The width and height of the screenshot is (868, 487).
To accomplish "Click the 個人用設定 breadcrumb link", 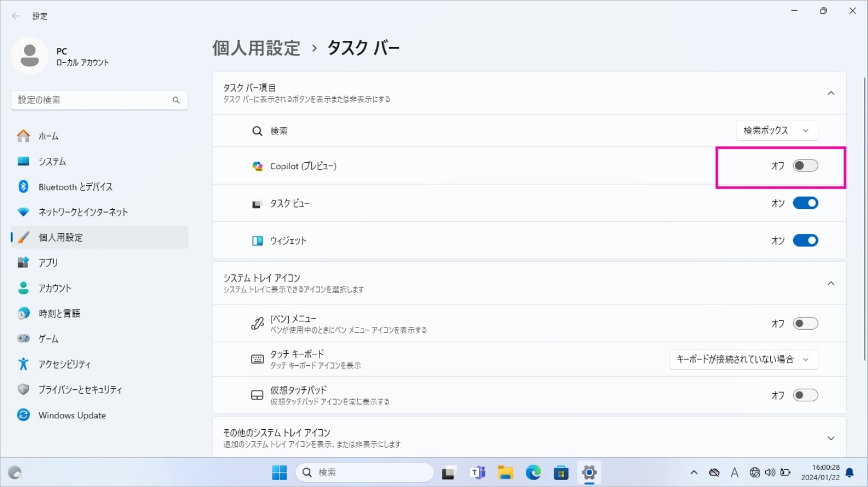I will click(256, 48).
